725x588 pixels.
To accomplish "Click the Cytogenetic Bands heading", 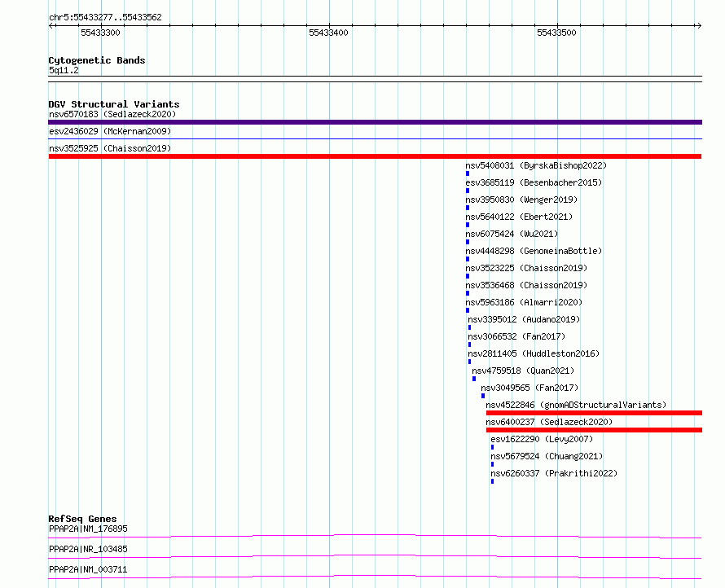I will click(97, 60).
